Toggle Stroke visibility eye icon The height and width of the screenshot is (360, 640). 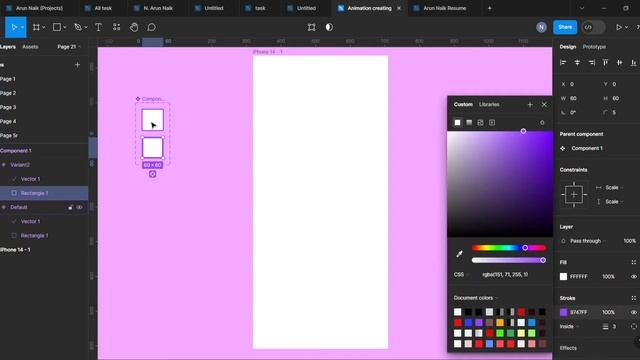(633, 312)
